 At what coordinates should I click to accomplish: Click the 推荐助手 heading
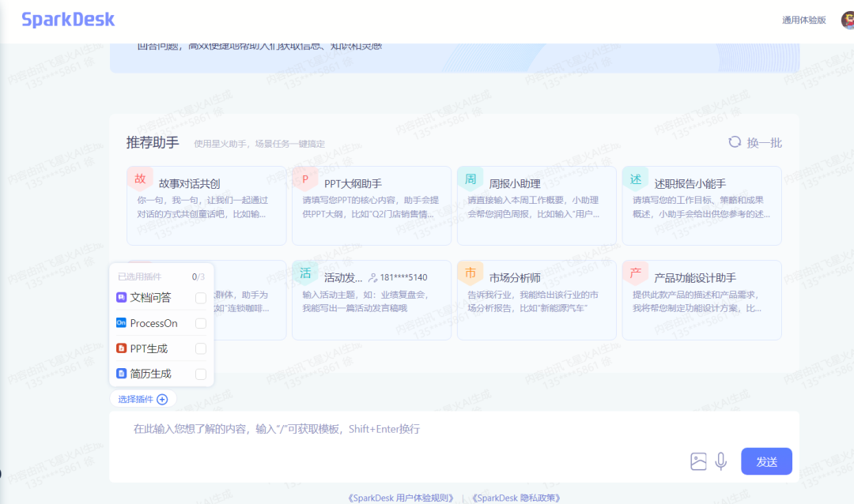[153, 143]
